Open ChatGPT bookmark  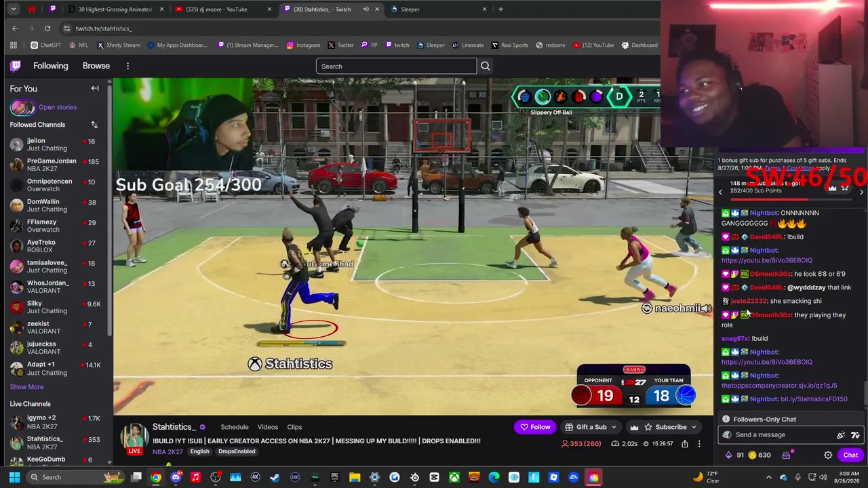45,45
